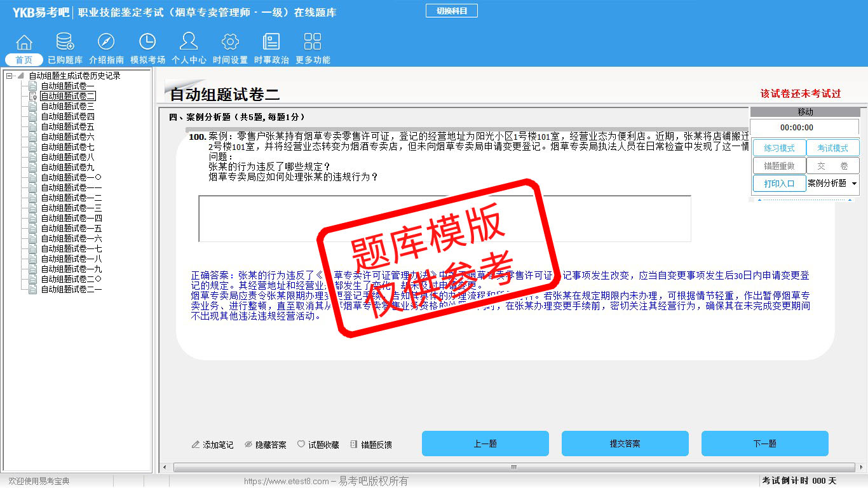868x488 pixels.
Task: Open the 已购题库 database icon
Action: pos(65,43)
